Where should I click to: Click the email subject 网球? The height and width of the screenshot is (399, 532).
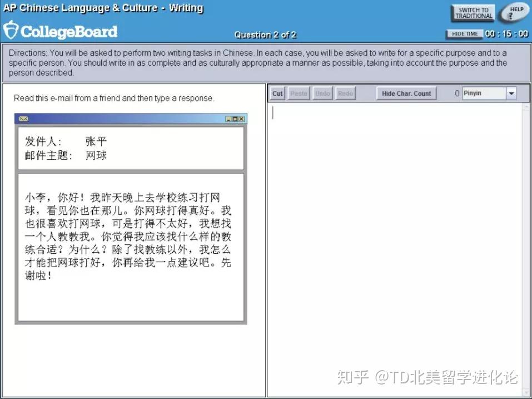click(96, 155)
